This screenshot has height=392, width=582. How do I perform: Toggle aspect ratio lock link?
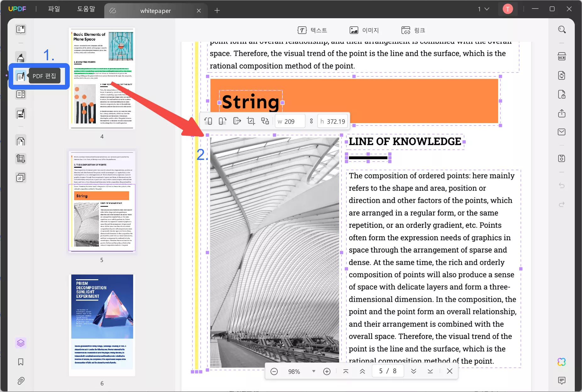[311, 121]
